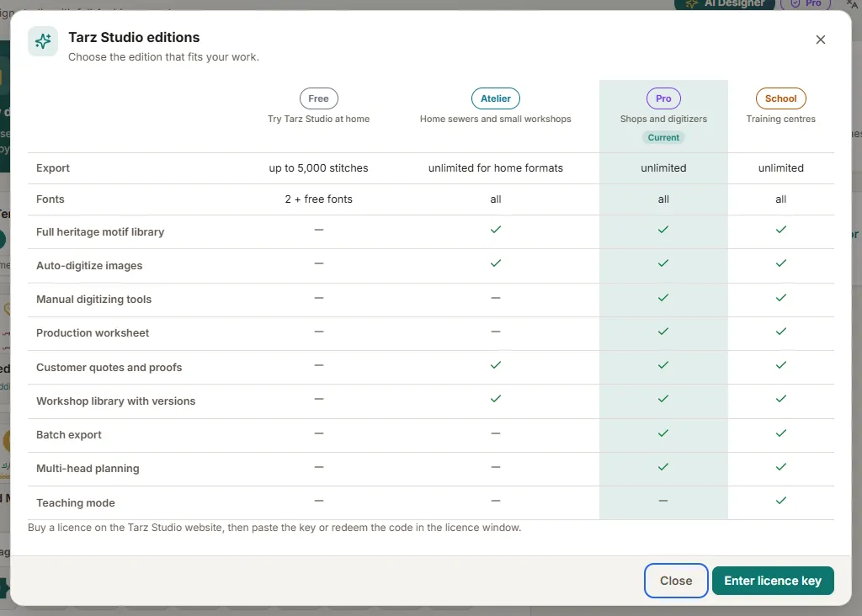Click the Atelier dash for Multi-head planning

(x=495, y=467)
